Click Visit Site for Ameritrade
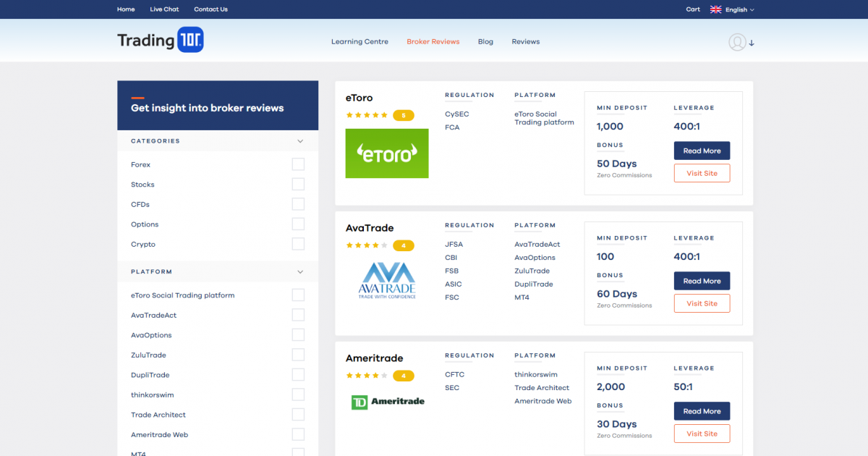 pyautogui.click(x=702, y=434)
